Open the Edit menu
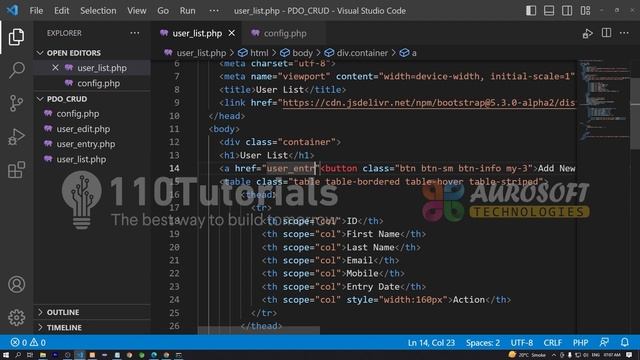 tap(61, 11)
